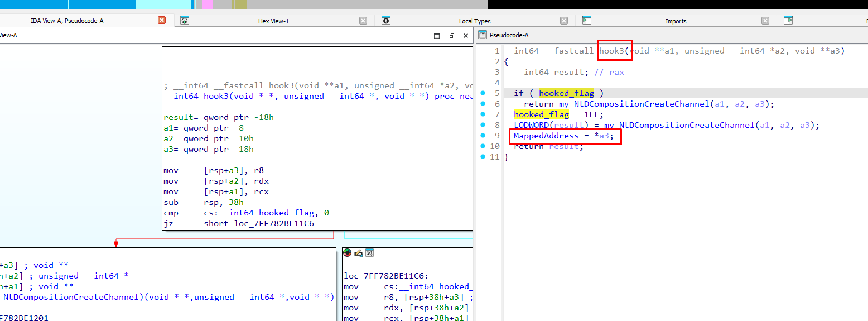Click the Imports tab icon
Viewport: 868px width, 321px height.
(586, 21)
